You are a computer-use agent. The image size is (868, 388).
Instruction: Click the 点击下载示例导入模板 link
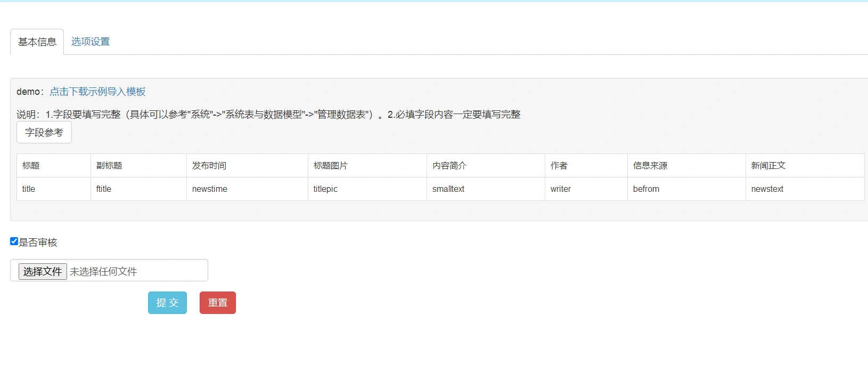[x=97, y=92]
